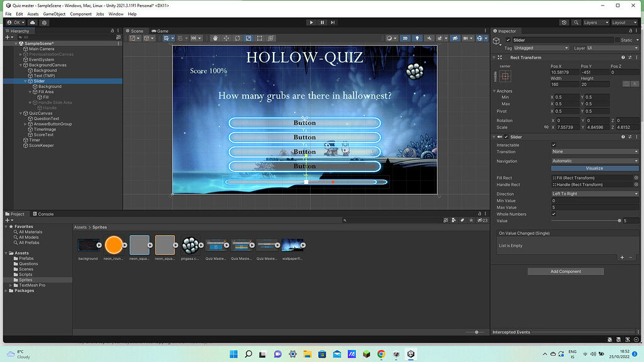Toggle the Slider GameObject active checkbox

(x=508, y=40)
